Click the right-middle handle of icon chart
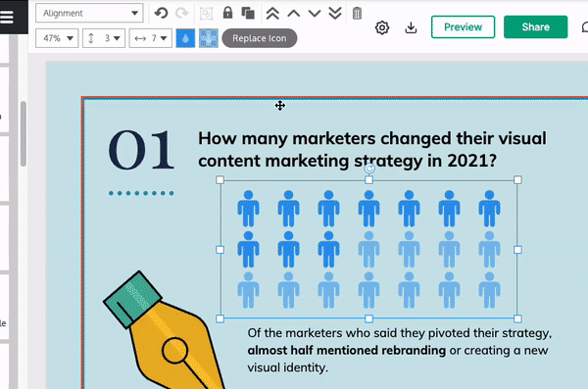The image size is (588, 389). (517, 250)
